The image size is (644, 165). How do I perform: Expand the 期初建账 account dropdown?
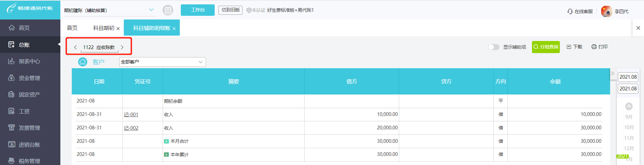click(x=151, y=10)
